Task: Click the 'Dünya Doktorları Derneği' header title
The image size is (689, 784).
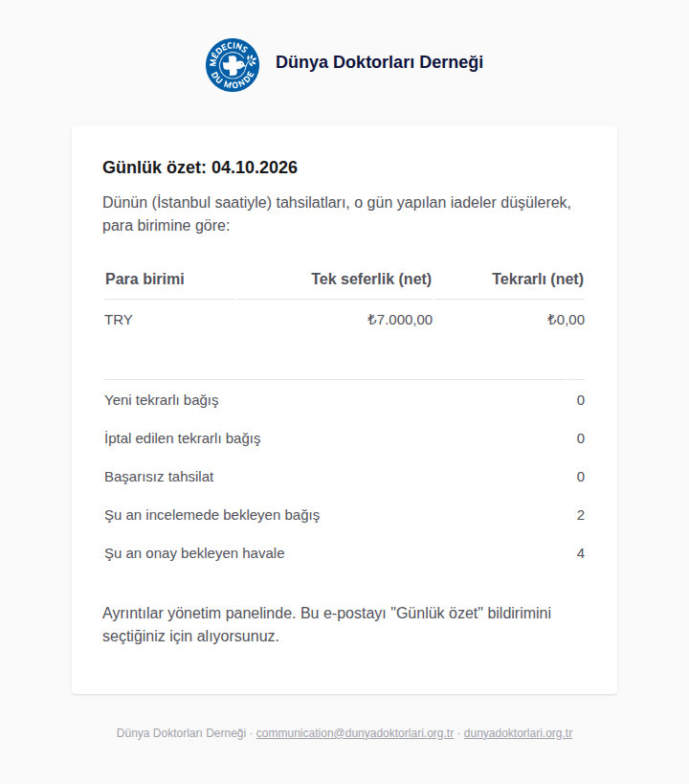Action: point(379,62)
